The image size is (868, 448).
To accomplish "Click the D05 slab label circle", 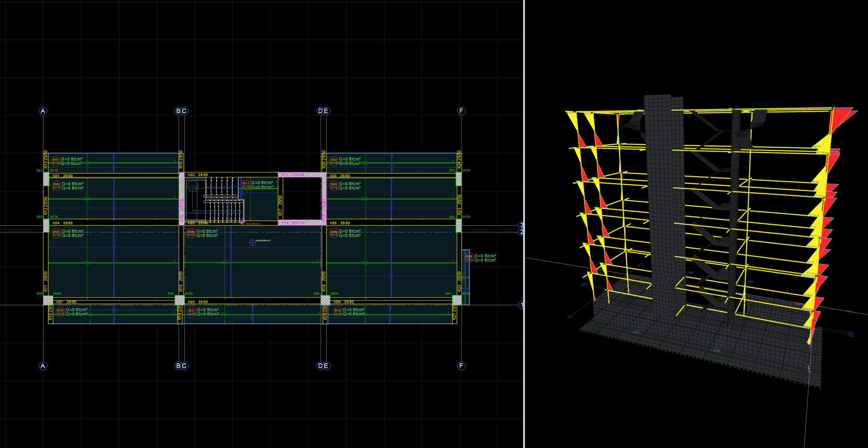I will point(334,186).
